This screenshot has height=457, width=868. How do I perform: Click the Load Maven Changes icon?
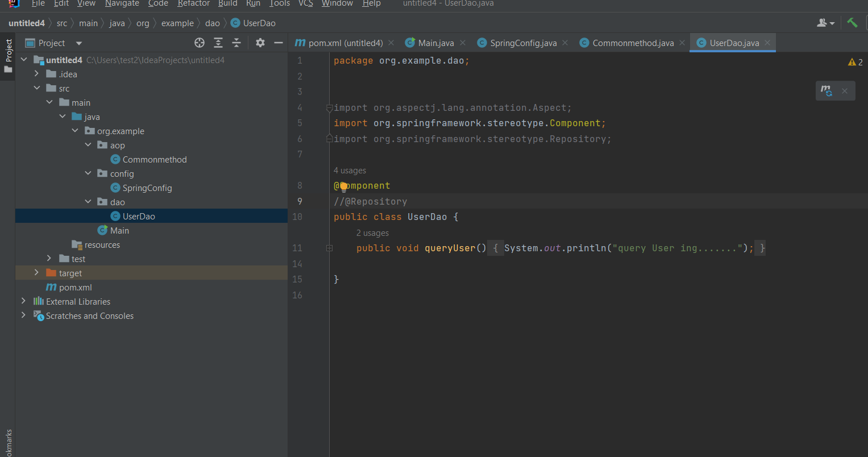(x=827, y=90)
